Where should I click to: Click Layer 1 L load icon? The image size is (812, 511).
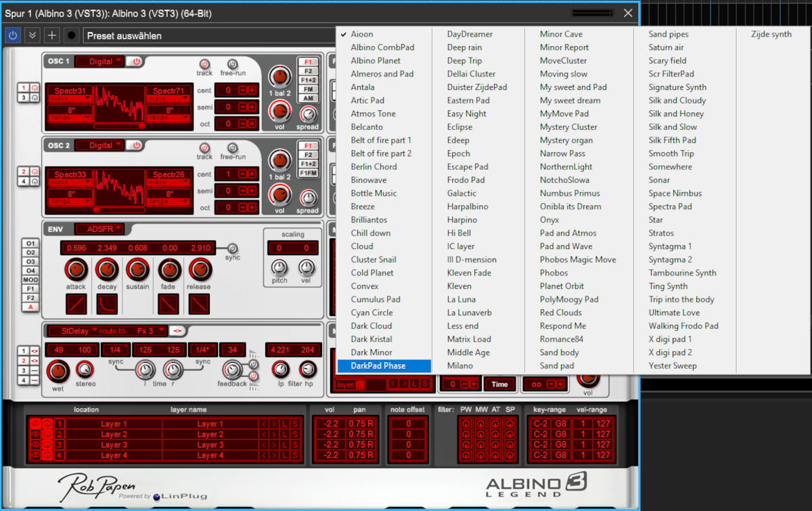[x=285, y=424]
